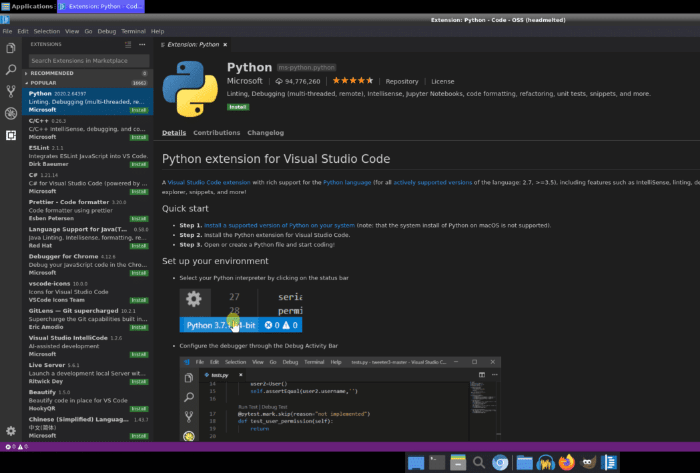Follow the actively supported versions link
The height and width of the screenshot is (473, 700).
click(x=432, y=183)
